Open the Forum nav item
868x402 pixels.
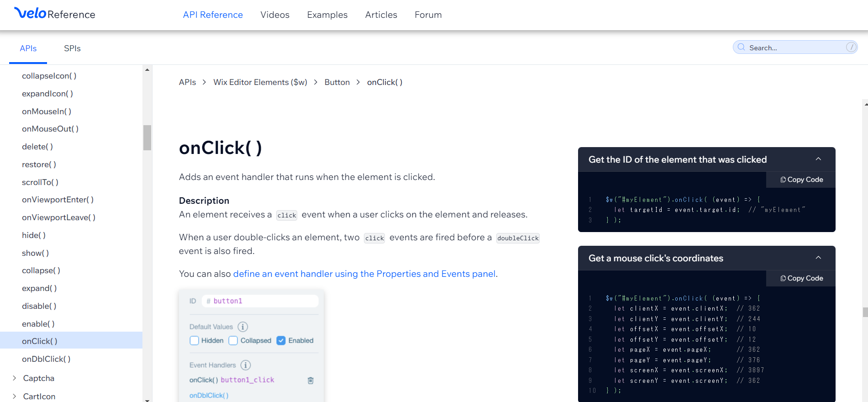coord(428,15)
